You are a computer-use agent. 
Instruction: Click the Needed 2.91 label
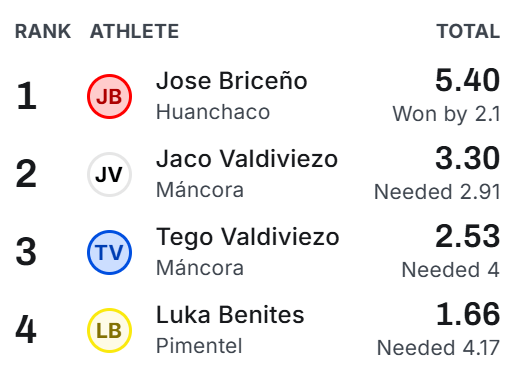pos(437,192)
